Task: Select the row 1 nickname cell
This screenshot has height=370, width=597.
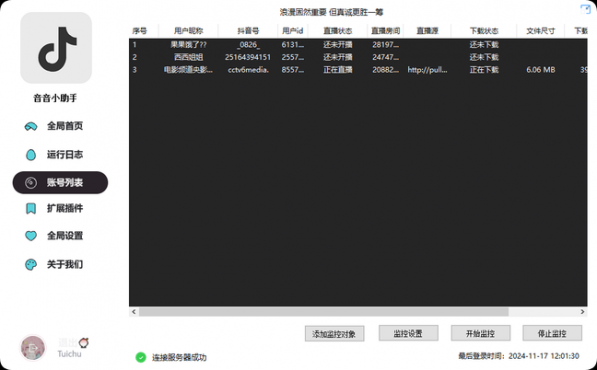Action: [188, 45]
